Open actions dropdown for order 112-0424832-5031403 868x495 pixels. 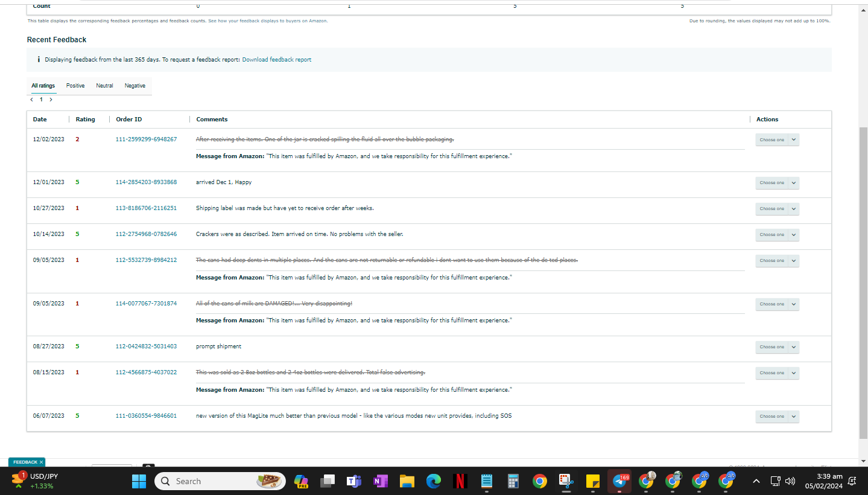click(778, 346)
